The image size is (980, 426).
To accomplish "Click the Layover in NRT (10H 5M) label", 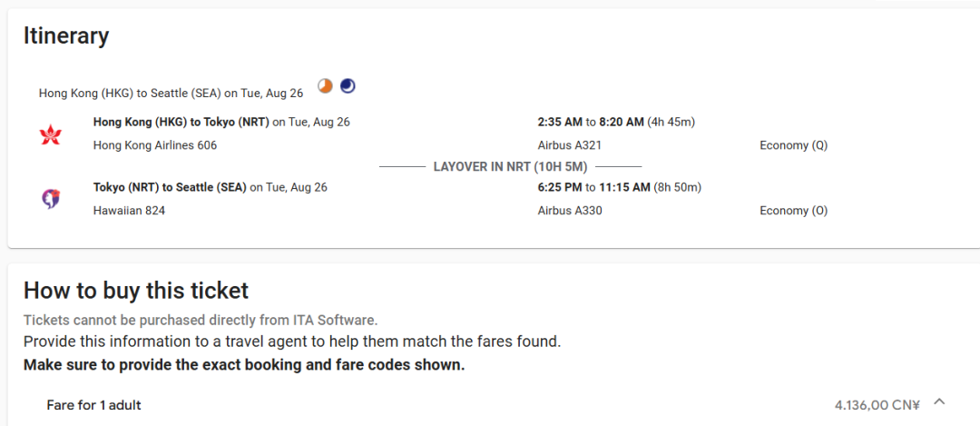I will (510, 167).
